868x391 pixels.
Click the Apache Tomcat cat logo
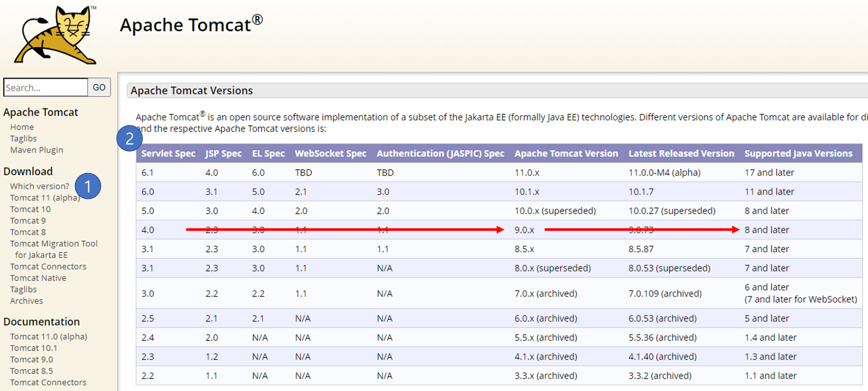point(56,35)
